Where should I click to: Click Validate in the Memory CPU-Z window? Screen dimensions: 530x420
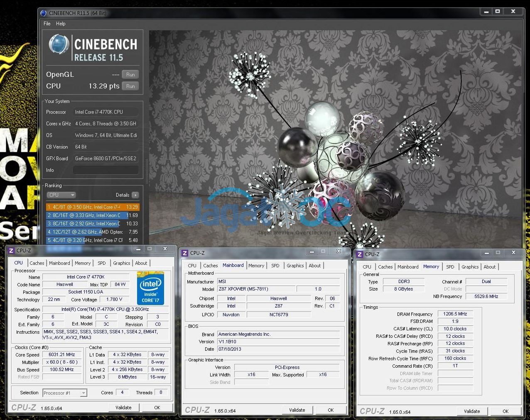tap(471, 411)
